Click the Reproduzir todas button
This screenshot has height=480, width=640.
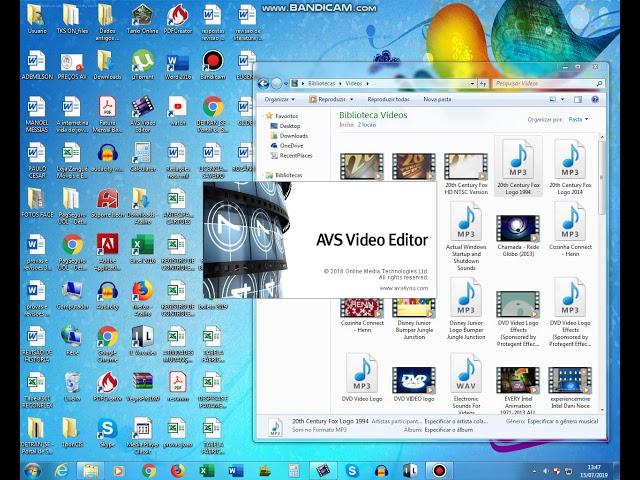pyautogui.click(x=388, y=99)
